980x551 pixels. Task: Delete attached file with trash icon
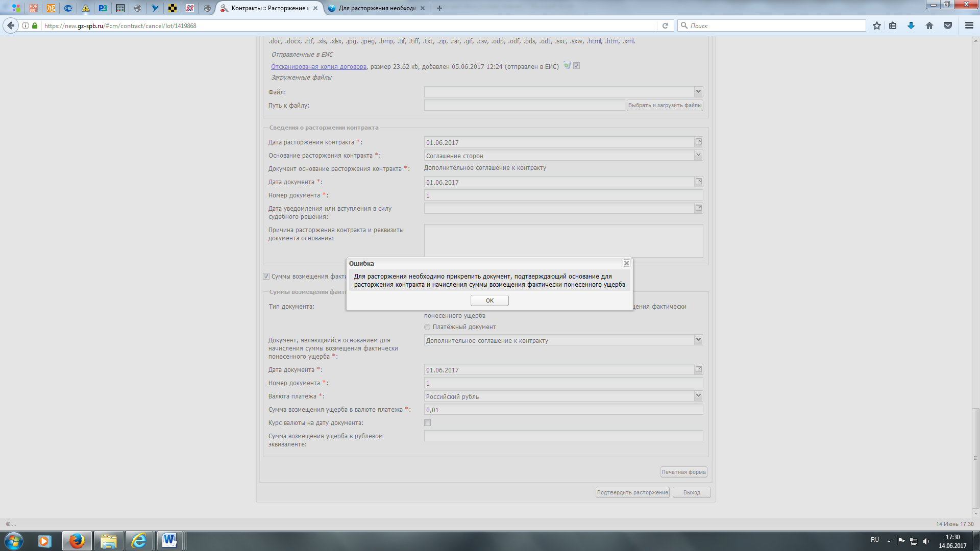[567, 65]
